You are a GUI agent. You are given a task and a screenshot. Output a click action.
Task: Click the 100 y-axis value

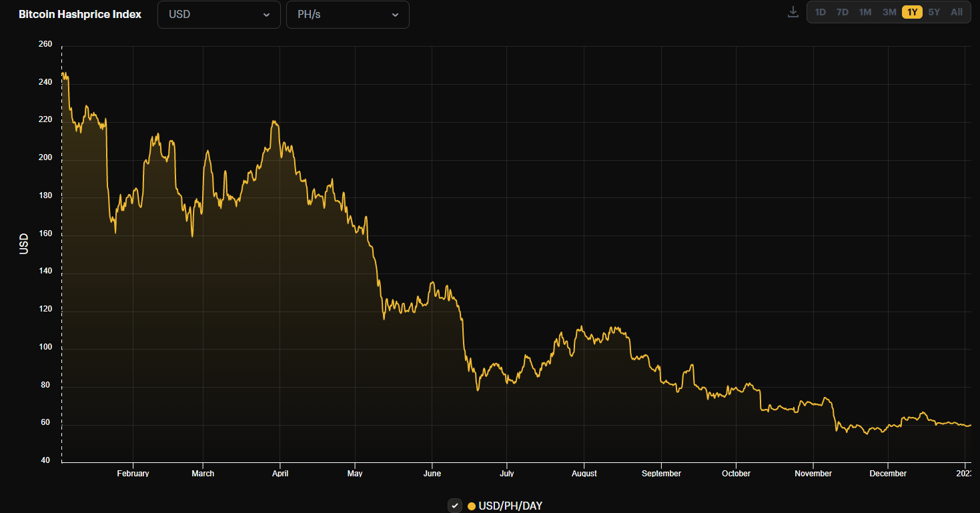tap(45, 348)
